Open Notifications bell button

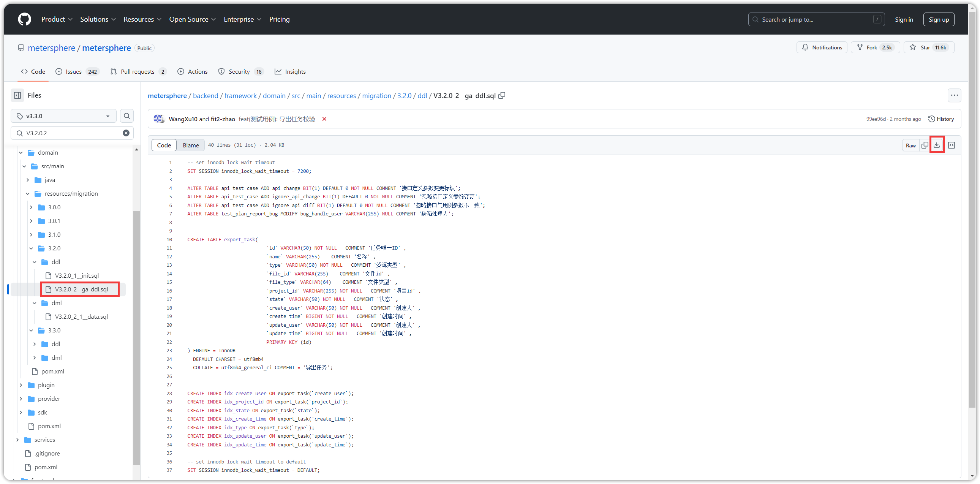tap(822, 47)
